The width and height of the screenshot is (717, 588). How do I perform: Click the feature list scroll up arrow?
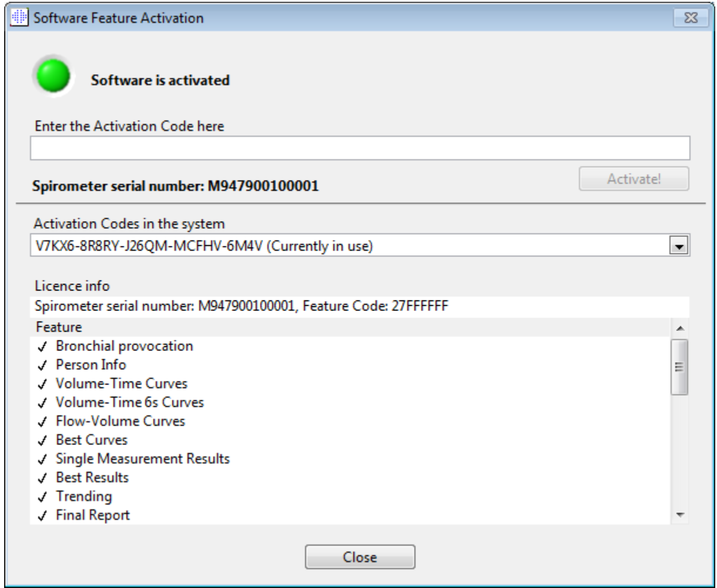(680, 328)
